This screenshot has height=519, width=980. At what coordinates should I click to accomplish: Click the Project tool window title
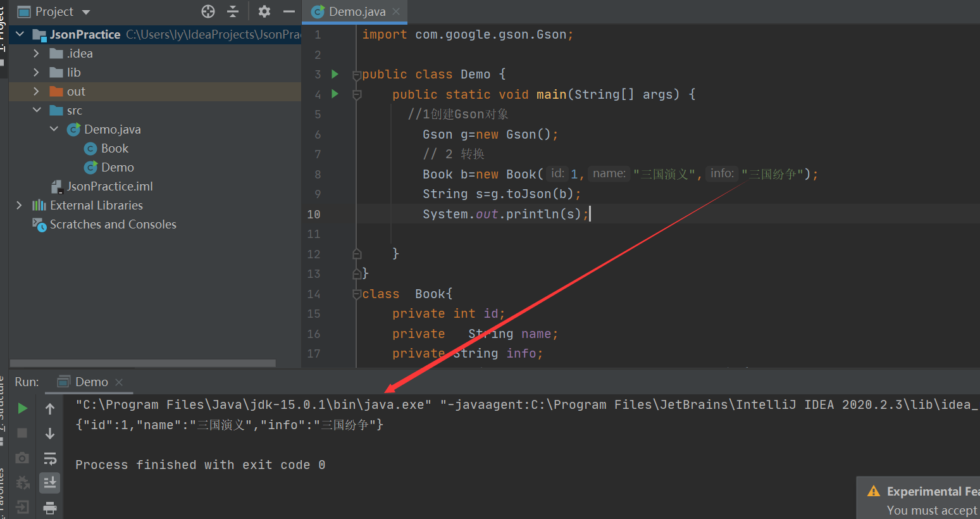54,11
